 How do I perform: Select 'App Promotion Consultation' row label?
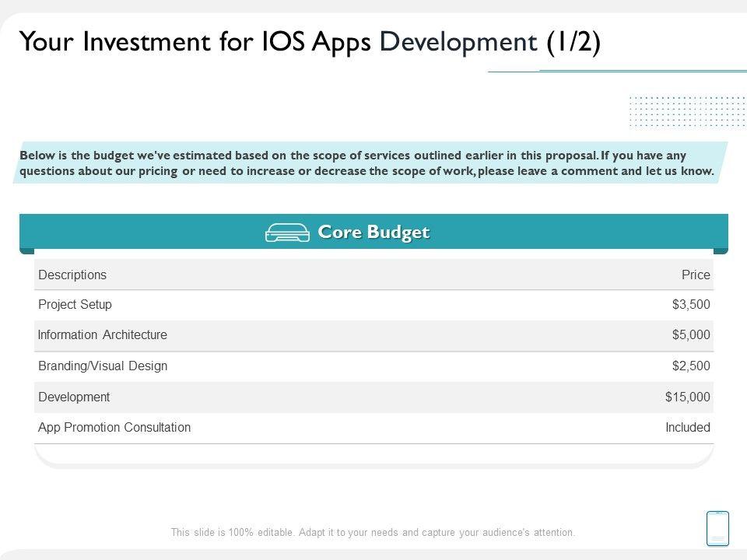click(x=114, y=427)
